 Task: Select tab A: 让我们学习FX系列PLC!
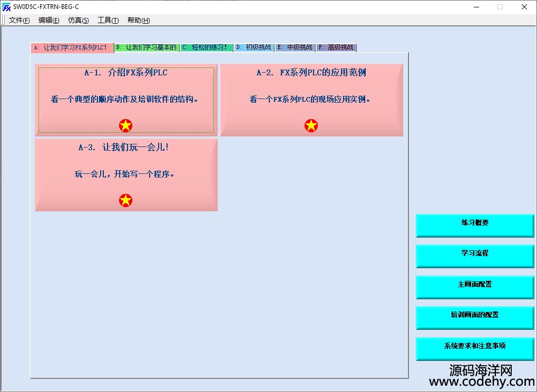pos(72,47)
